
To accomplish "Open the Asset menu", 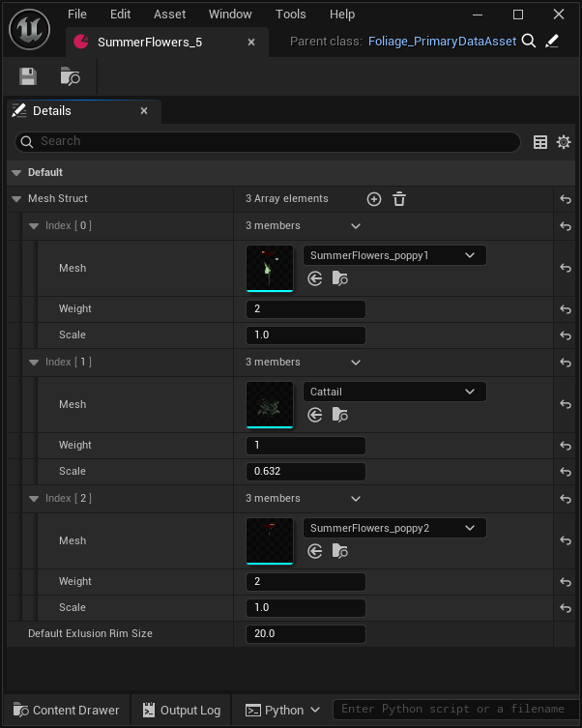I will 169,15.
